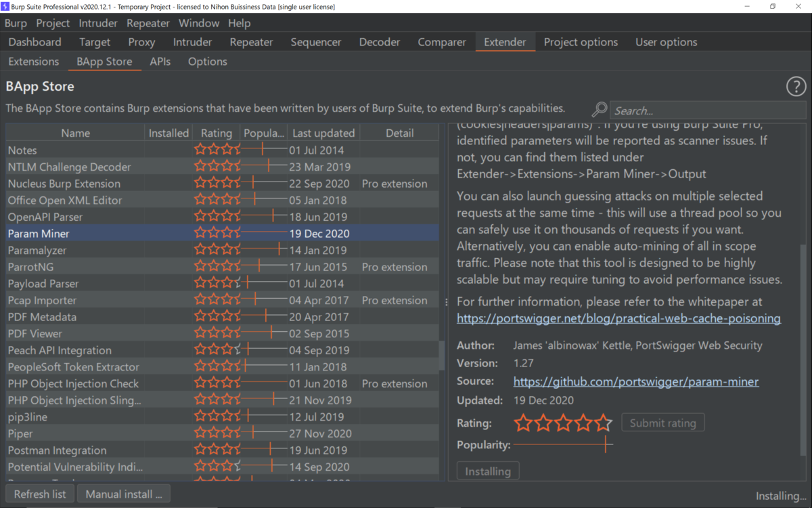This screenshot has height=508, width=812.
Task: Select the NTLM Challenge Decoder row
Action: tap(222, 167)
